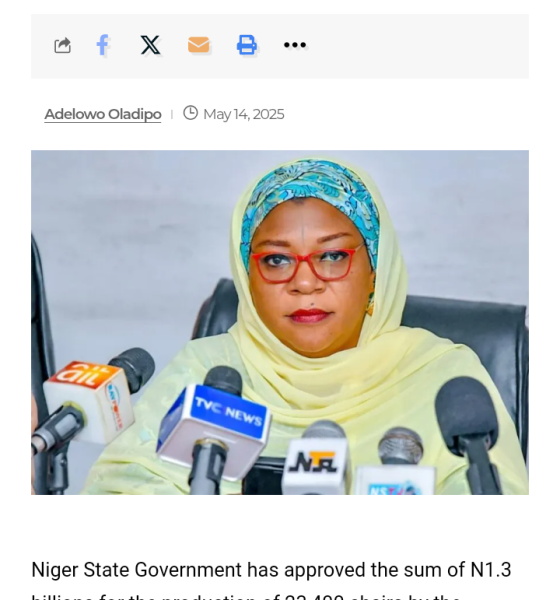
Task: Share the article on Facebook
Action: point(102,45)
